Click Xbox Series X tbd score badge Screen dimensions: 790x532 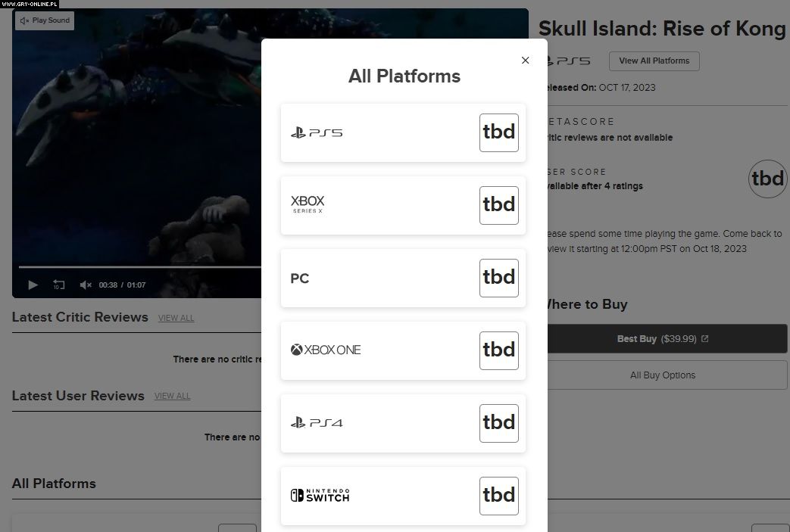(498, 205)
